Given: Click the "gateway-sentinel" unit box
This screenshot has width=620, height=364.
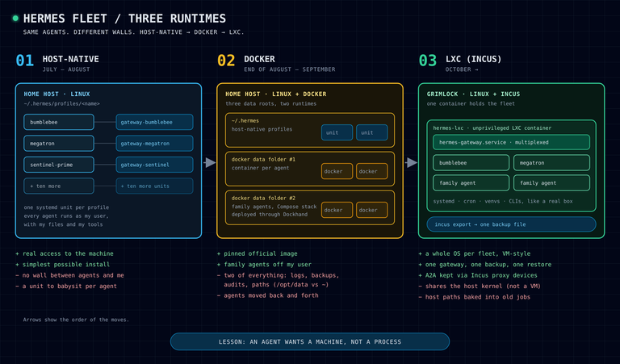Looking at the screenshot, I should point(155,165).
